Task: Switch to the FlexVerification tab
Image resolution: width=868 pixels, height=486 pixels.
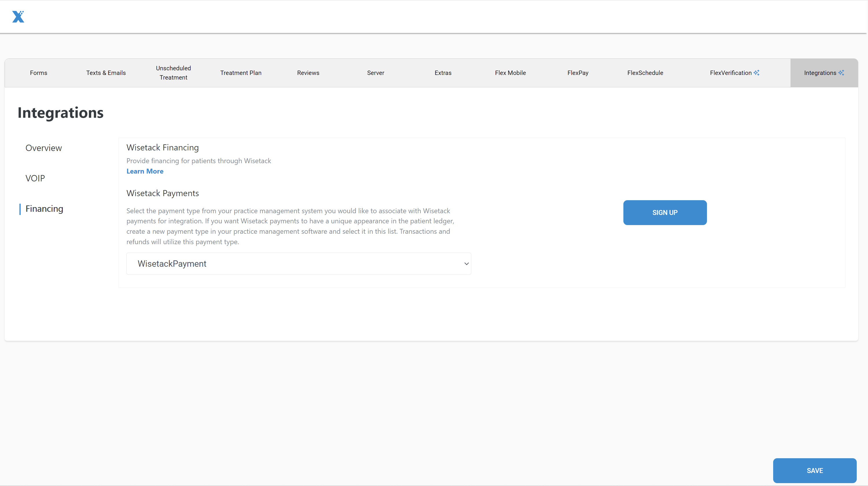Action: tap(731, 72)
